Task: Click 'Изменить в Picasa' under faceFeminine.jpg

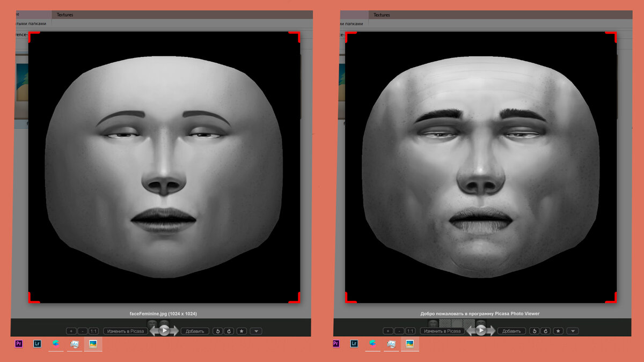Action: point(126,331)
